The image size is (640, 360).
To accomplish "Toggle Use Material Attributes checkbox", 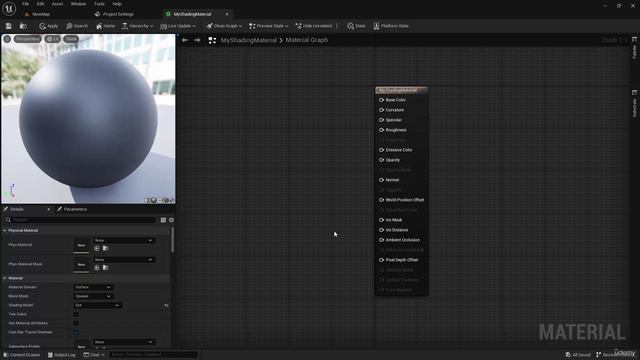I will pos(76,323).
